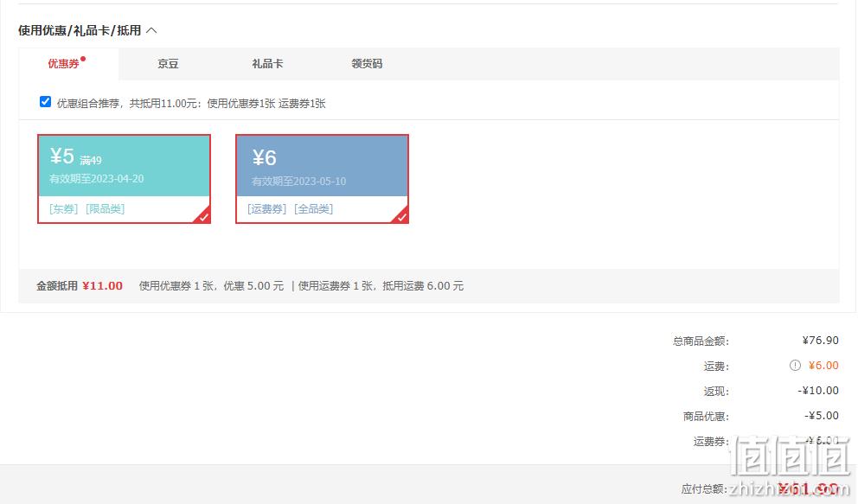
Task: Click the 返现 -¥10.00 value
Action: tap(818, 391)
